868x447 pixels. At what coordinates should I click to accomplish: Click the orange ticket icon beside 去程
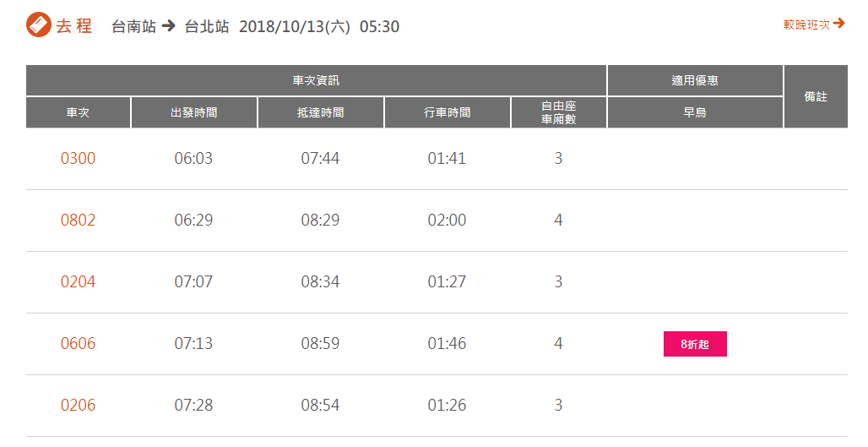tap(39, 25)
